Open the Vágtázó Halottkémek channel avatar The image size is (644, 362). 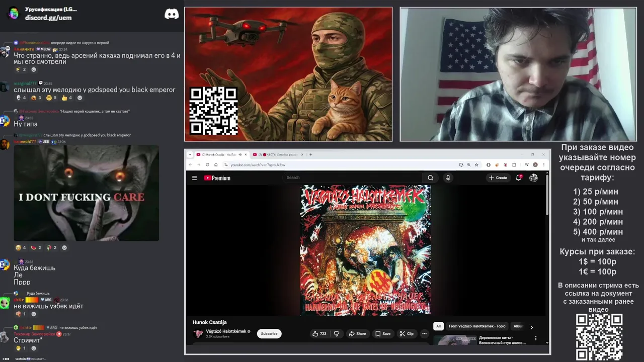click(x=198, y=333)
